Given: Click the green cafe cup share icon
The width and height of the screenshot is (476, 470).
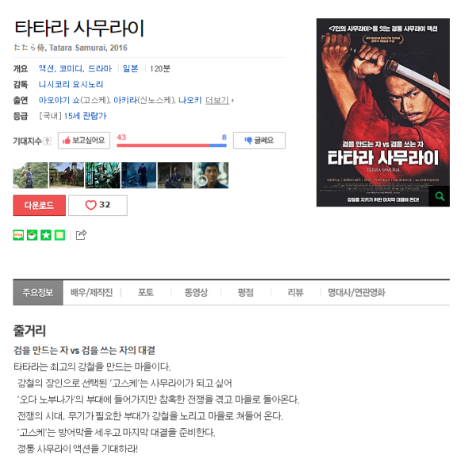Looking at the screenshot, I should pos(33,235).
